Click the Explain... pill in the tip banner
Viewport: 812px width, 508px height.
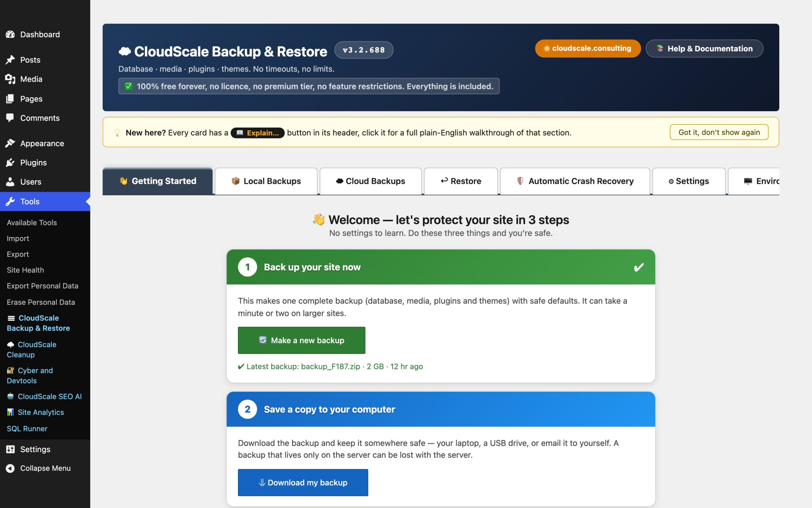257,133
